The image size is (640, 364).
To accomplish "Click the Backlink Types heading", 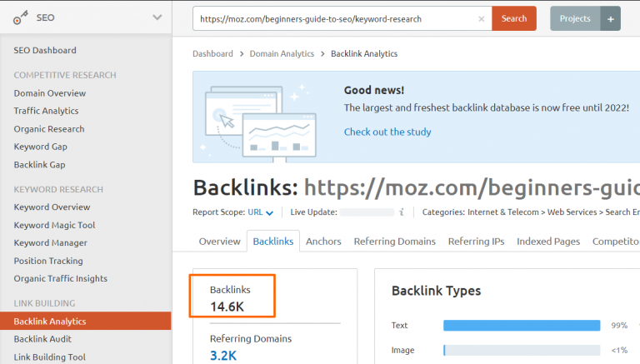I will [x=437, y=291].
